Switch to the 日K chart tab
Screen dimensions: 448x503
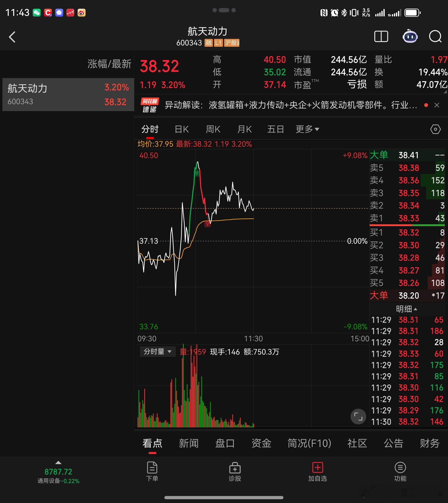point(181,129)
